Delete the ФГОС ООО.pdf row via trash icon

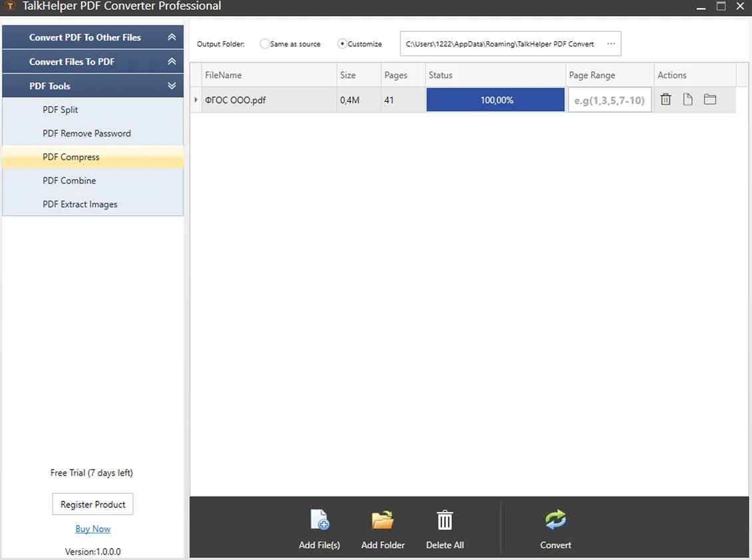(665, 99)
